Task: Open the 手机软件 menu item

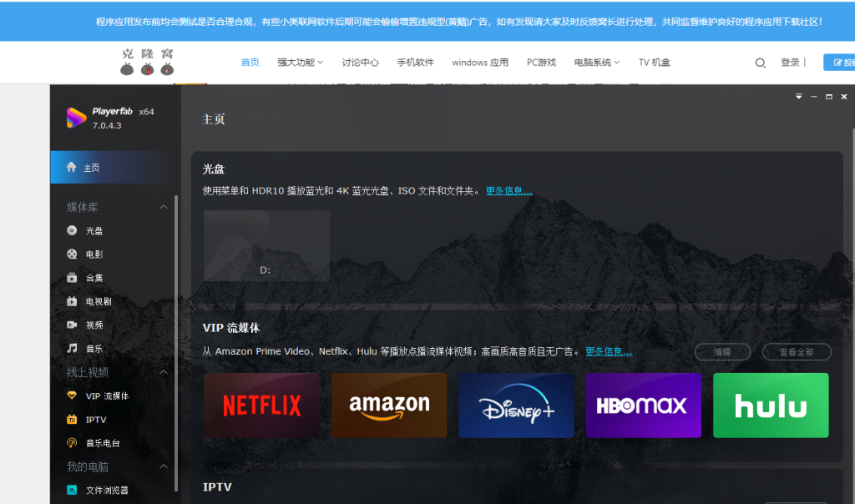Action: 416,63
